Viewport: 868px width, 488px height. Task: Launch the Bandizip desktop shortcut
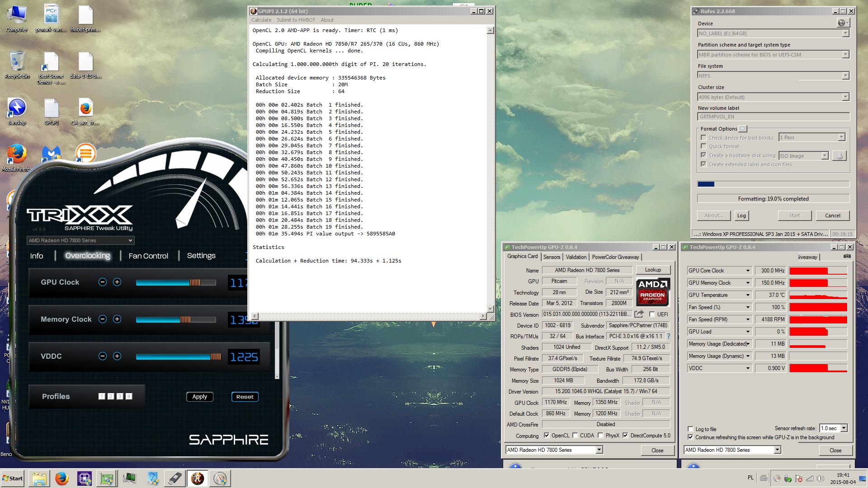(17, 111)
